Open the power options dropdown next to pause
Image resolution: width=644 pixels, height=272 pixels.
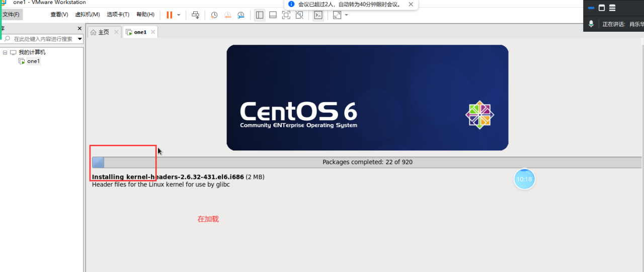coord(179,15)
